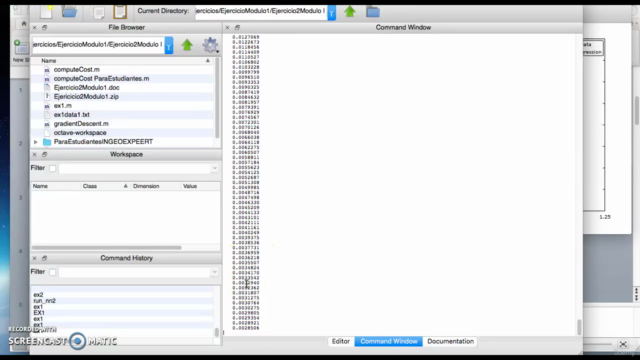Sort Workspace by Value column
The image size is (640, 360).
190,186
